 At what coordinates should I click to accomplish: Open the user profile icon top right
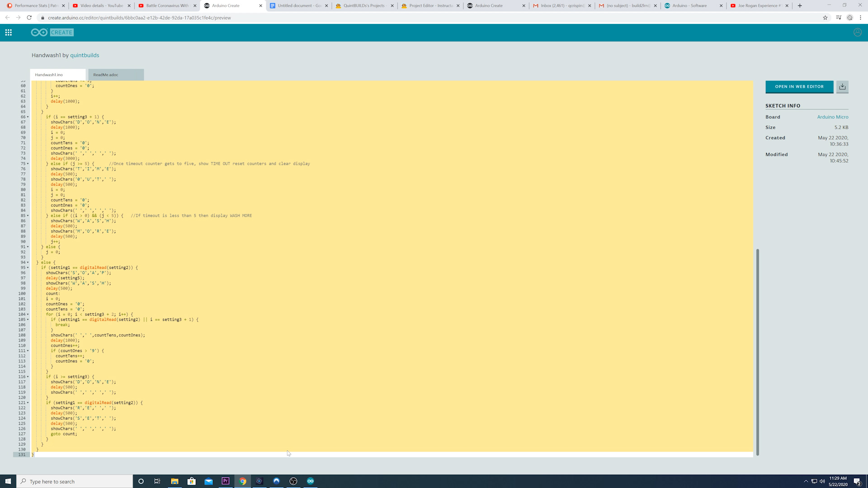tap(857, 32)
